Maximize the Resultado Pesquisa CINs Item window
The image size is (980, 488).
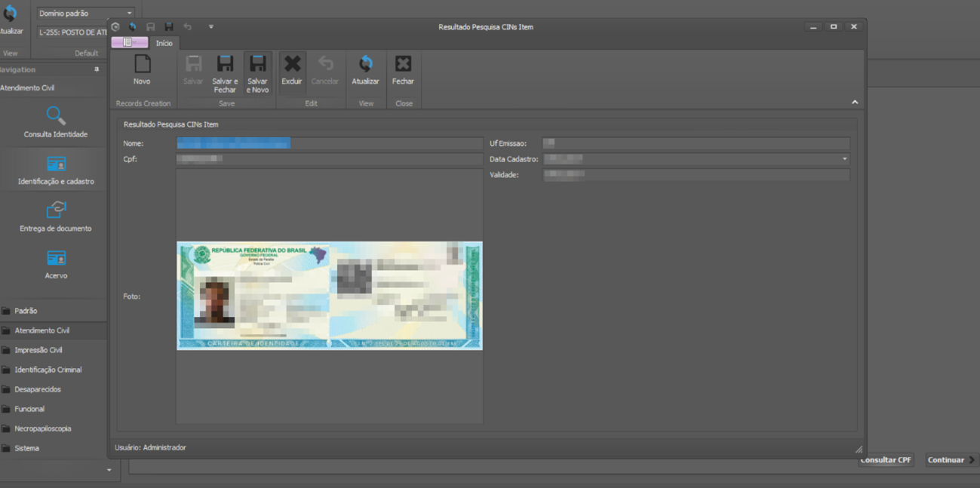[834, 26]
